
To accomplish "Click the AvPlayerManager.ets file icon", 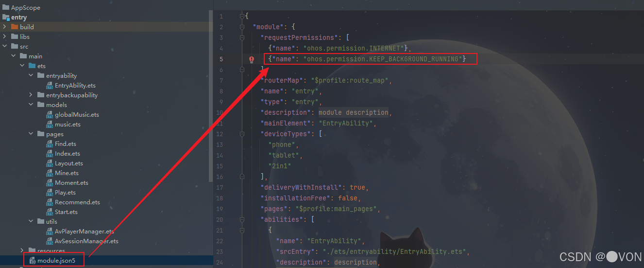I will [x=50, y=232].
